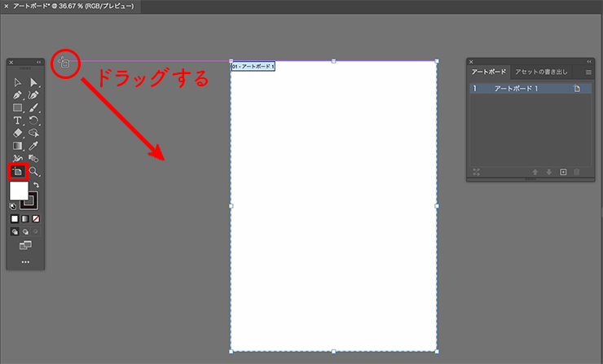Select the Direct Selection tool

(33, 82)
